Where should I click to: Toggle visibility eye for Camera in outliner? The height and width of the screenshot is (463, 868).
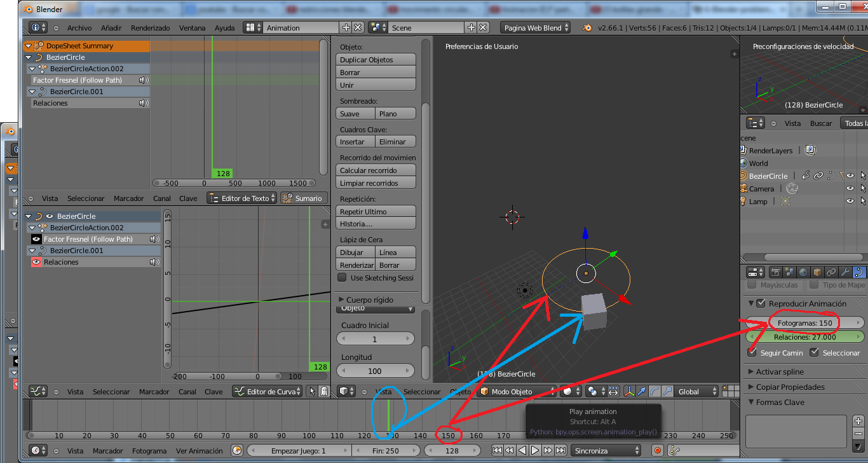tap(850, 189)
